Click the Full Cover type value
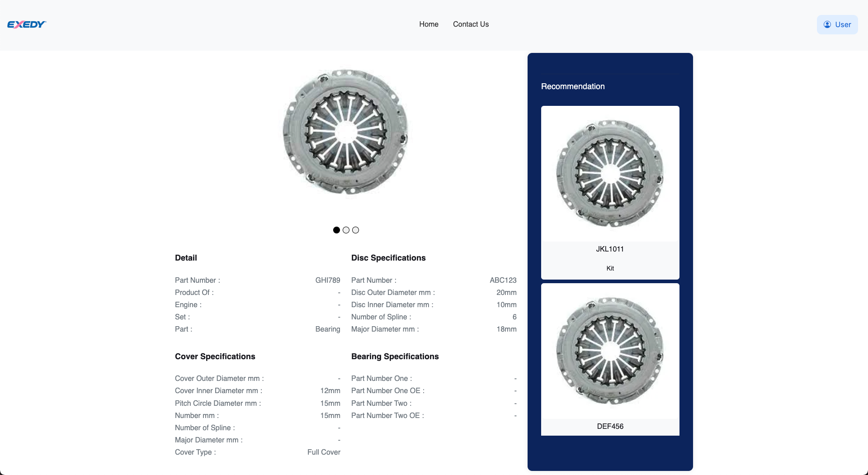Screen dimensions: 868x475 pos(324,452)
